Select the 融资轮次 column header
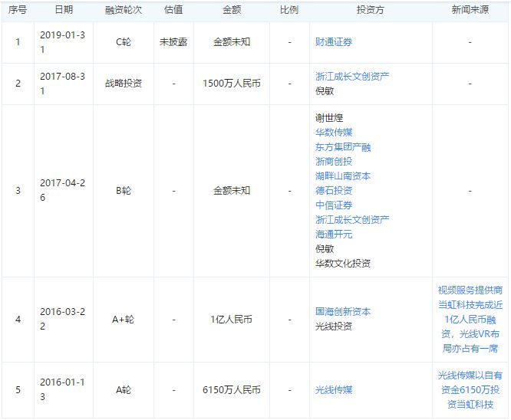The height and width of the screenshot is (420, 511). click(x=124, y=10)
